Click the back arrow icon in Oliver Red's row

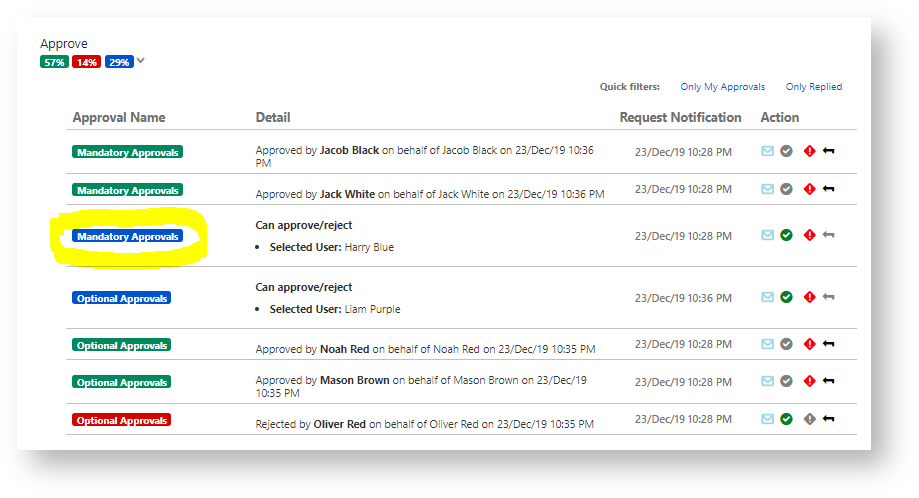[x=828, y=419]
